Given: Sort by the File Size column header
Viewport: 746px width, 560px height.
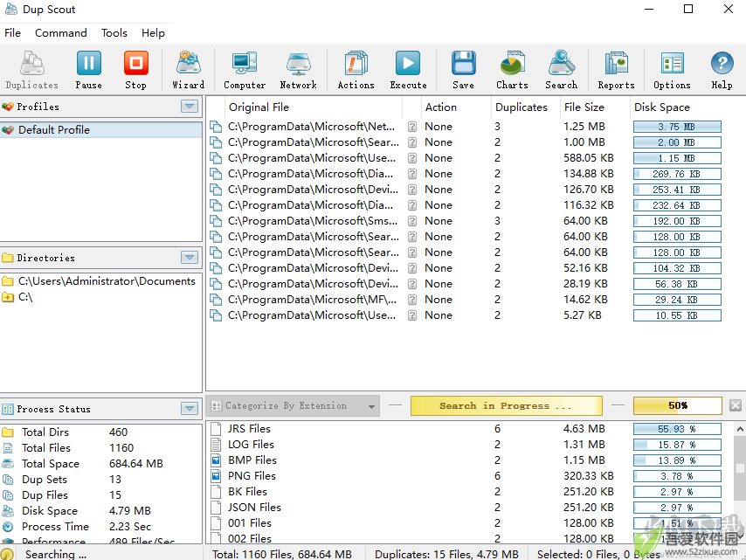Looking at the screenshot, I should click(x=595, y=107).
